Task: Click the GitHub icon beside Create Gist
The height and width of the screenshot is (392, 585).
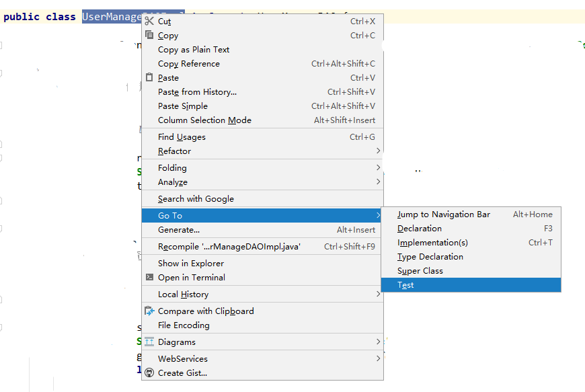Action: pos(149,373)
